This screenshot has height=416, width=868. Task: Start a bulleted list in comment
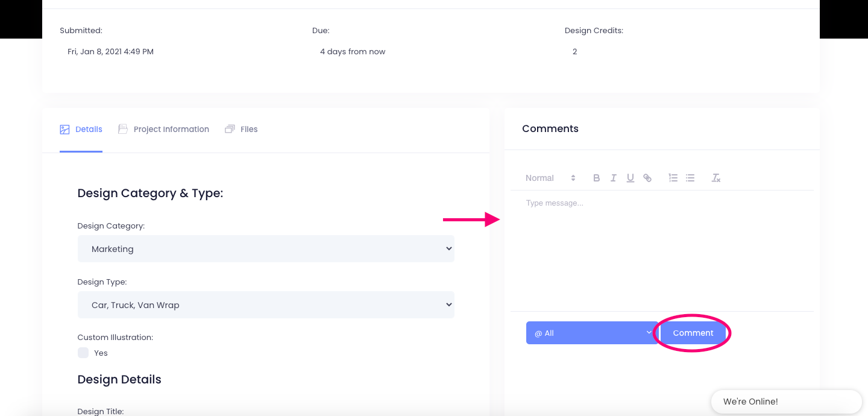pos(690,178)
